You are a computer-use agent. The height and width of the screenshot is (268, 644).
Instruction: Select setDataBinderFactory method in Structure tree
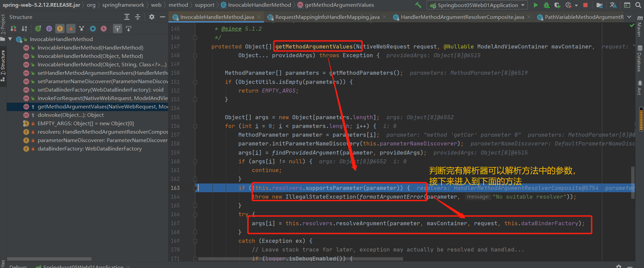point(100,90)
